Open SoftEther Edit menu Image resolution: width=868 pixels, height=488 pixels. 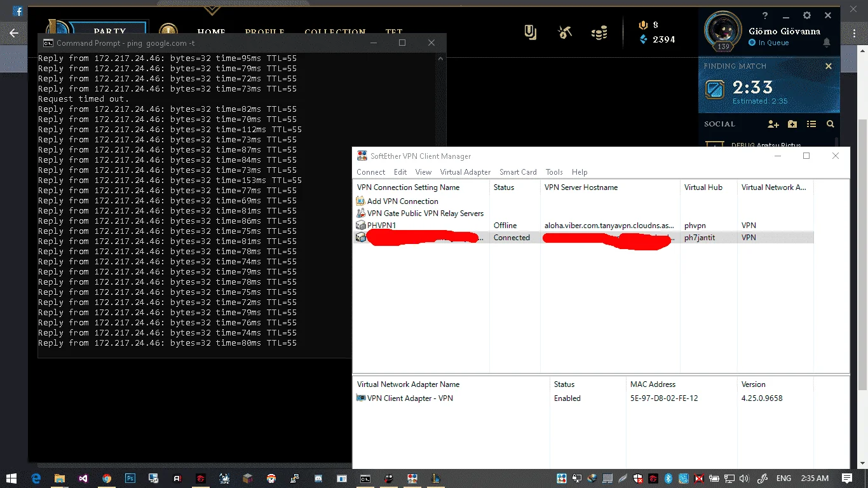(x=400, y=172)
